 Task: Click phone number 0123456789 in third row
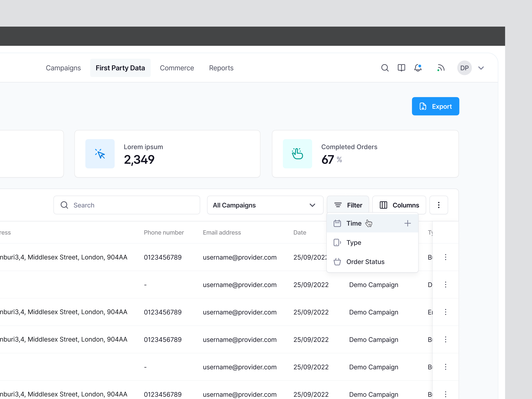coord(163,312)
